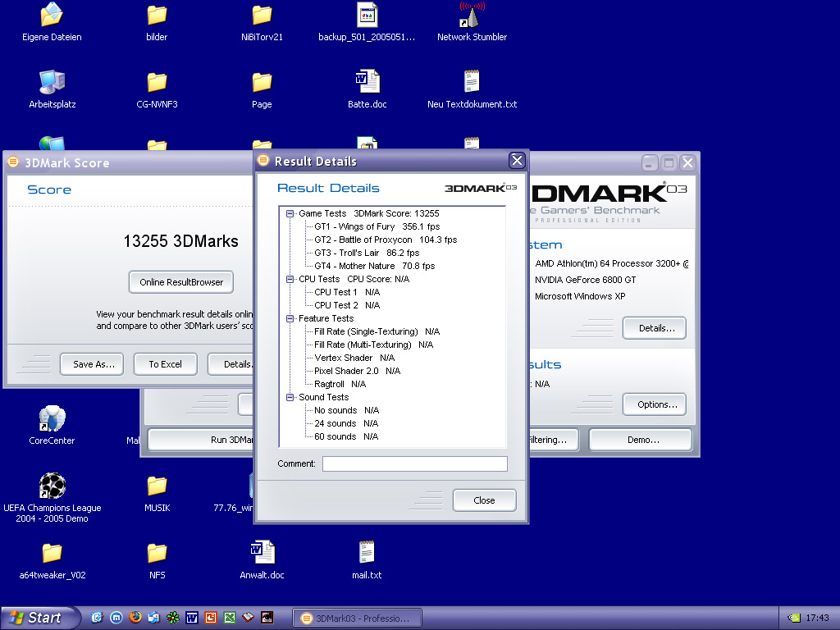The height and width of the screenshot is (630, 840).
Task: Select Fill Rate (Multi-Texturing) row
Action: pyautogui.click(x=374, y=345)
